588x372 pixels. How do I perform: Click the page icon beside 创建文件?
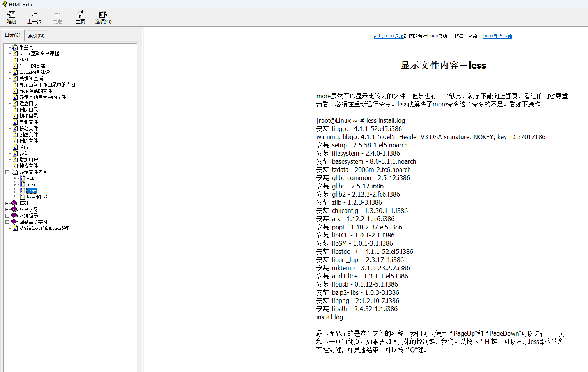(x=15, y=135)
